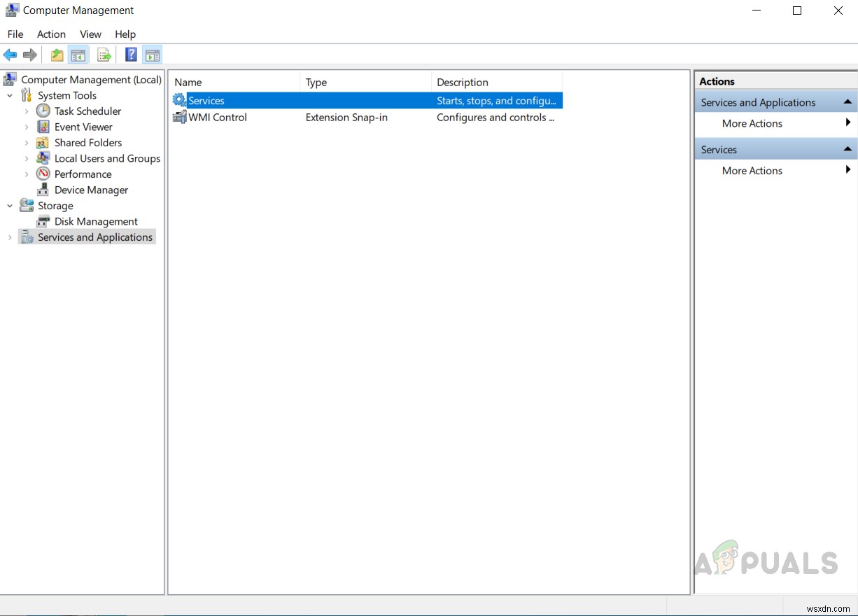This screenshot has height=616, width=858.
Task: Click the 'Starts, stops, and configu...' description
Action: tap(496, 100)
